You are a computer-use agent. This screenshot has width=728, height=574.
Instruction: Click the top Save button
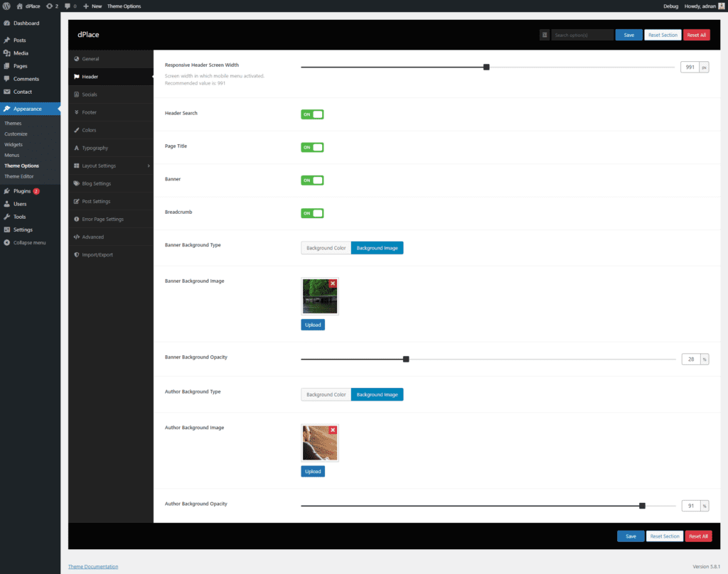(x=628, y=35)
